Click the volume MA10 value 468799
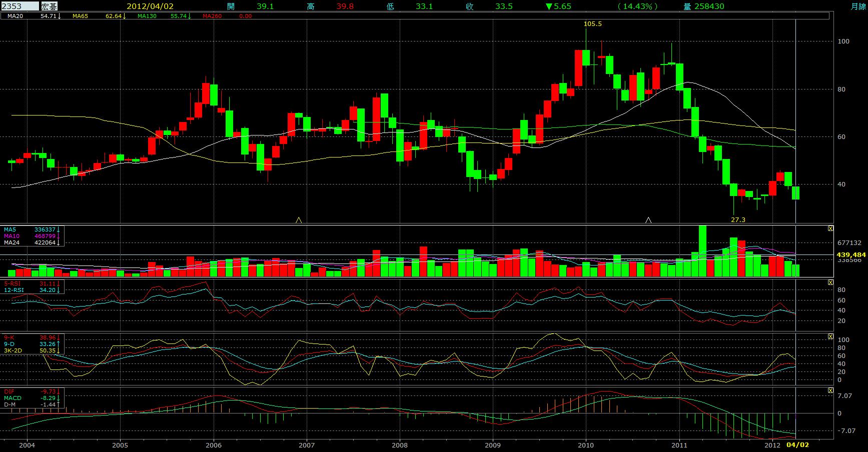Viewport: 868px width, 452px height. pos(45,236)
